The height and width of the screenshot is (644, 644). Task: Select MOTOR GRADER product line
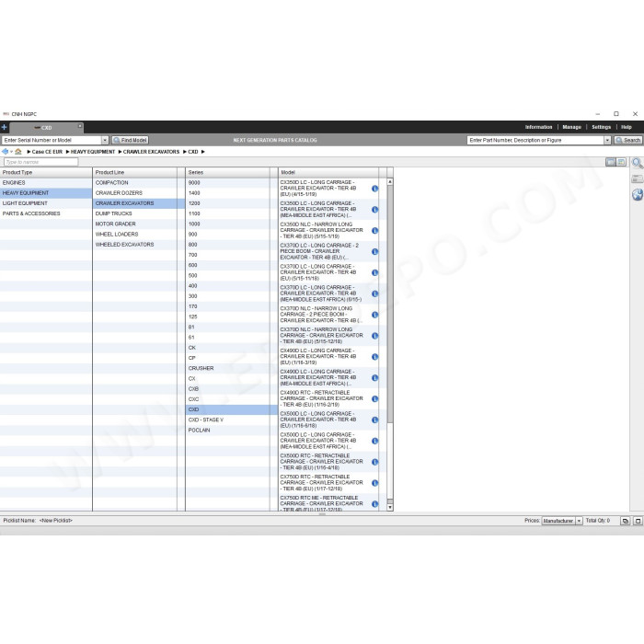coord(139,224)
